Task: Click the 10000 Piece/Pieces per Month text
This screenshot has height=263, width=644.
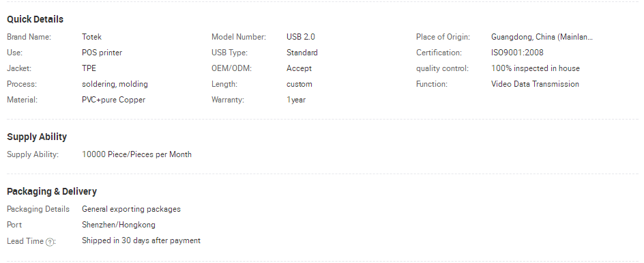Action: click(136, 154)
